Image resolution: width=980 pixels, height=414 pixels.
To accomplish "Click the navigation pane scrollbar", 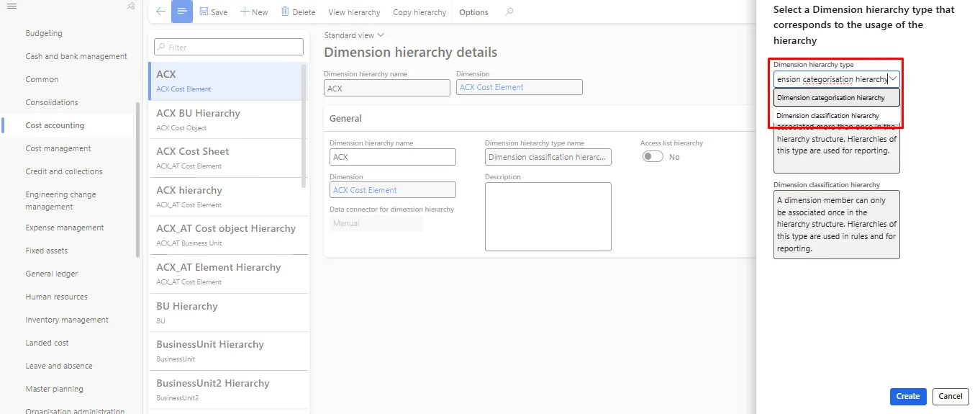I will coord(137,180).
